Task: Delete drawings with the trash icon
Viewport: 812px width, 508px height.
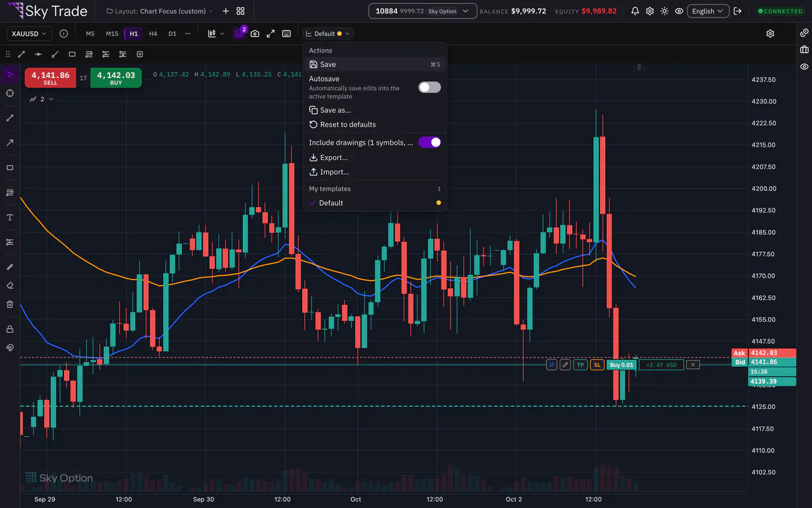Action: [x=10, y=304]
